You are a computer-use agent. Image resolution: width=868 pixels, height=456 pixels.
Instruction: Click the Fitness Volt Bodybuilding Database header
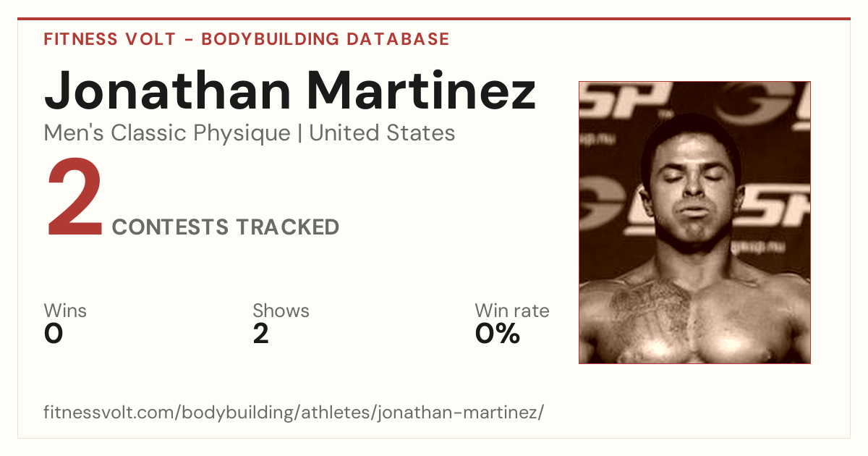[x=247, y=39]
